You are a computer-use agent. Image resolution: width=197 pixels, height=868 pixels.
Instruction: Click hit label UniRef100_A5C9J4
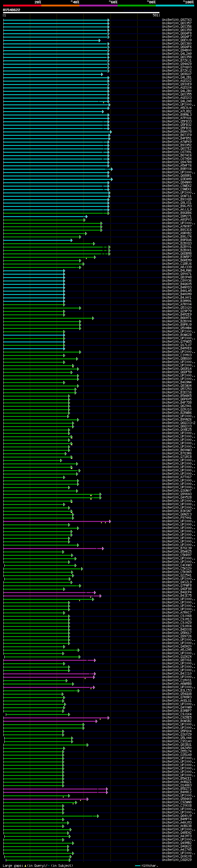point(177,108)
